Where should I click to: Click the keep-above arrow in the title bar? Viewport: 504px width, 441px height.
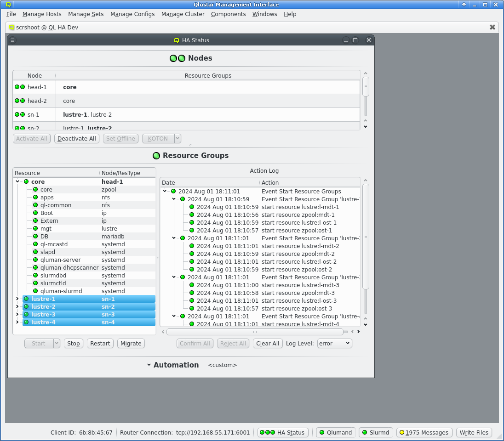coord(464,5)
